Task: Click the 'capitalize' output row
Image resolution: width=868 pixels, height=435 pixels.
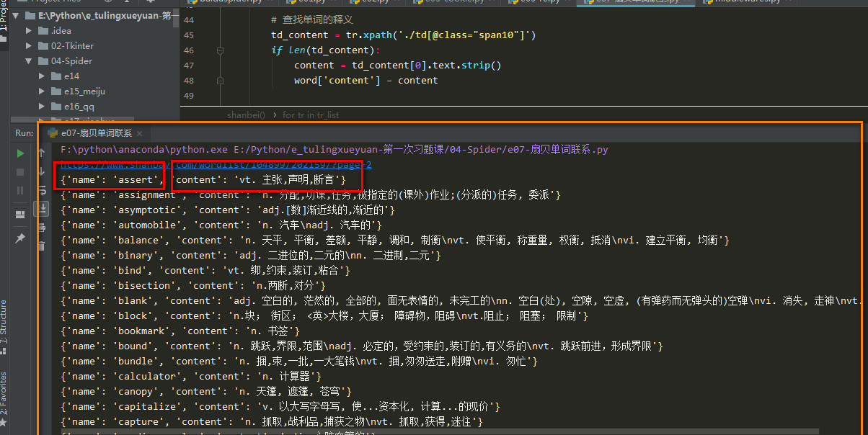Action: [x=280, y=406]
